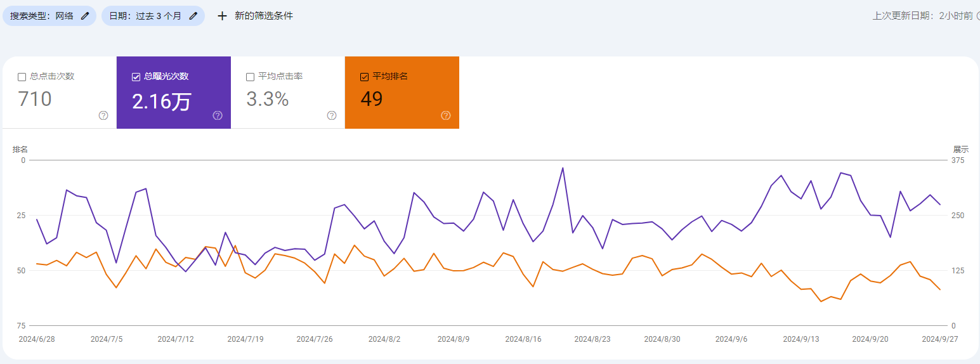Select the 710 total clicks metric card
This screenshot has width=980, height=364.
(60, 93)
